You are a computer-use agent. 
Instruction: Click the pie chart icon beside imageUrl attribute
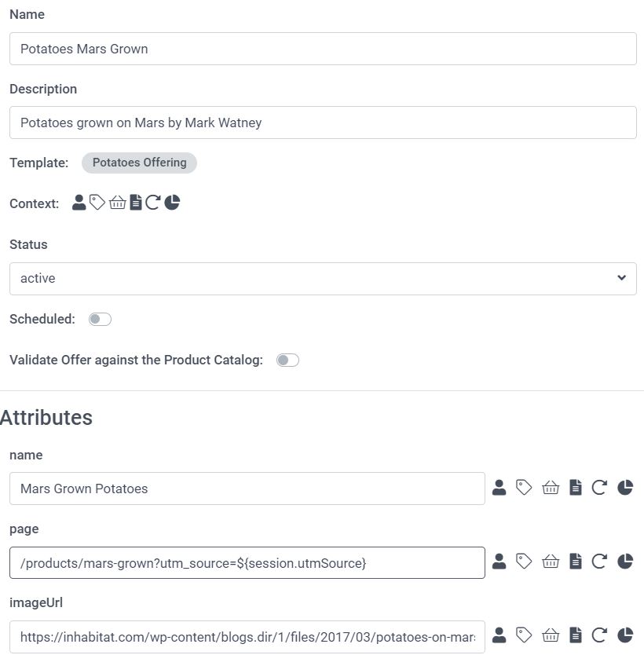click(625, 635)
